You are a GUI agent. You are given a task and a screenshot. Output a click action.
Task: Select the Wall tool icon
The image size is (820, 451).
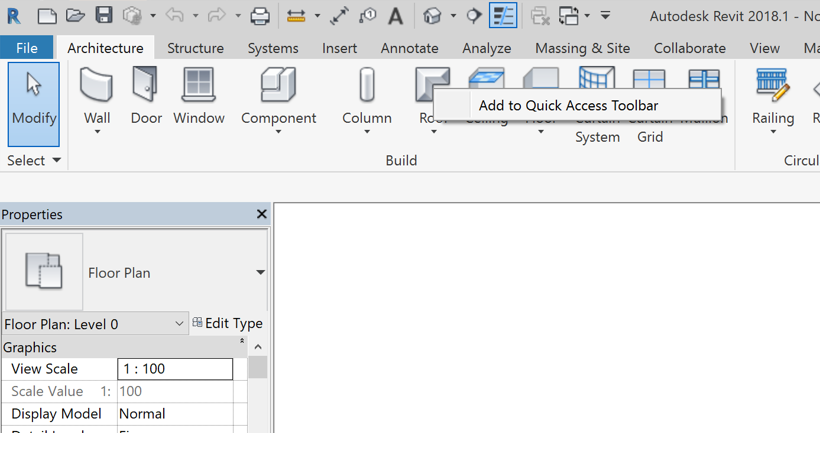click(97, 86)
